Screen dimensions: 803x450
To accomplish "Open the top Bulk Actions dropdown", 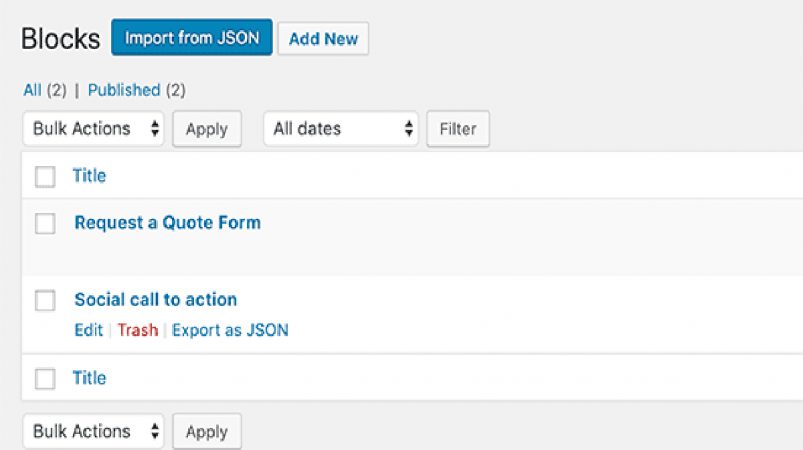I will pyautogui.click(x=93, y=128).
